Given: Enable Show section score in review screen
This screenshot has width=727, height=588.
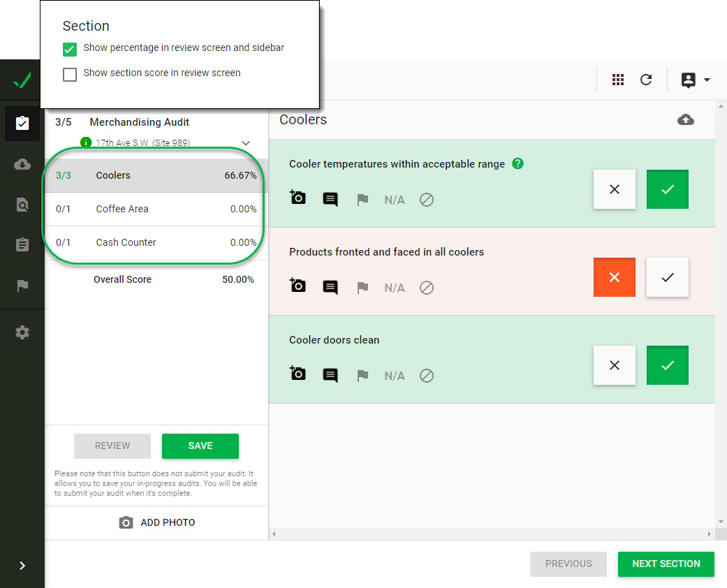Looking at the screenshot, I should pos(70,74).
